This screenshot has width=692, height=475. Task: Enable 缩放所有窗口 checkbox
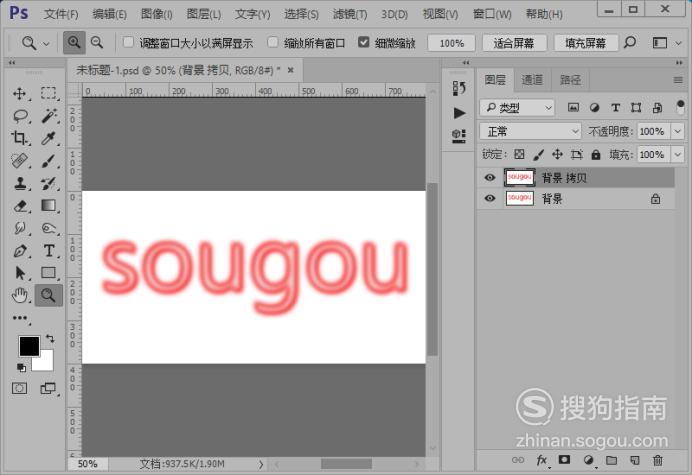tap(273, 42)
